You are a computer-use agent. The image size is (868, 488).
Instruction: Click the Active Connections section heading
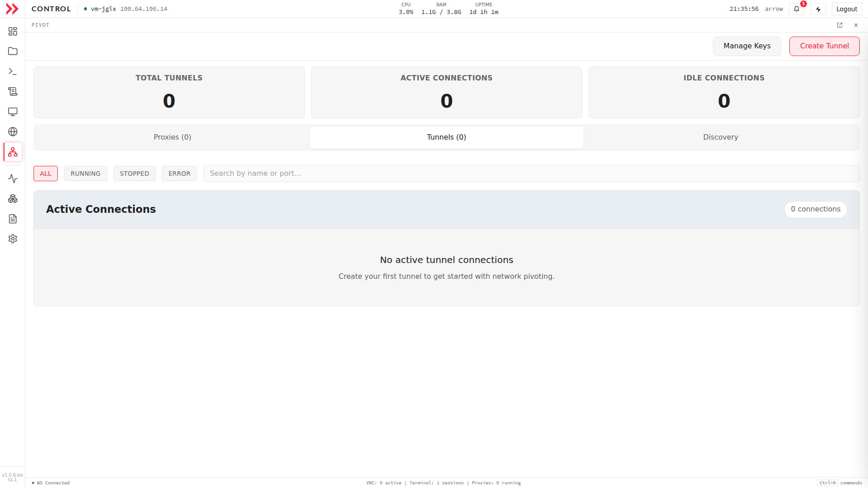pyautogui.click(x=101, y=209)
